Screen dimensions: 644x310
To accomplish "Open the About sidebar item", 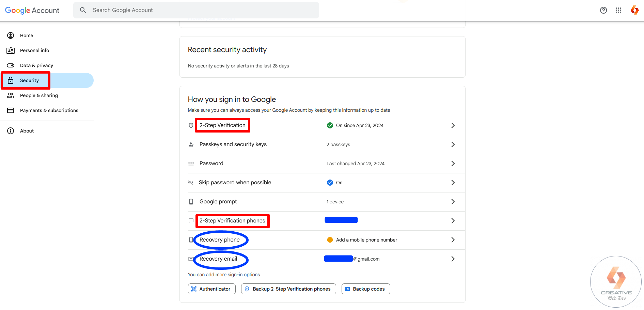I will click(47, 131).
